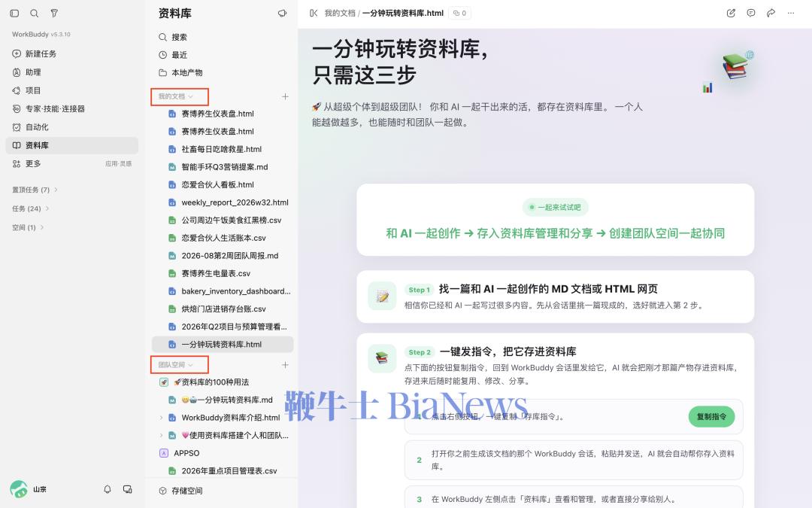Open 2026-08第2周团队周报.md
Viewport: 812px width, 508px height.
click(x=223, y=256)
